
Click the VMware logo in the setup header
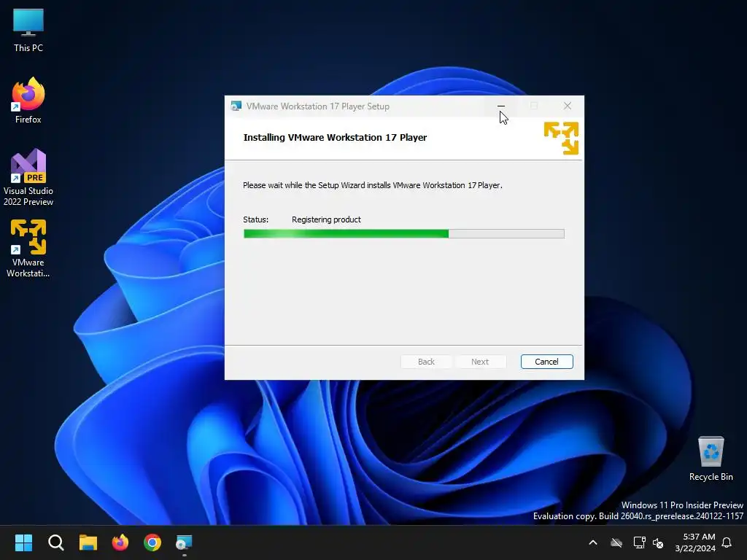[561, 138]
